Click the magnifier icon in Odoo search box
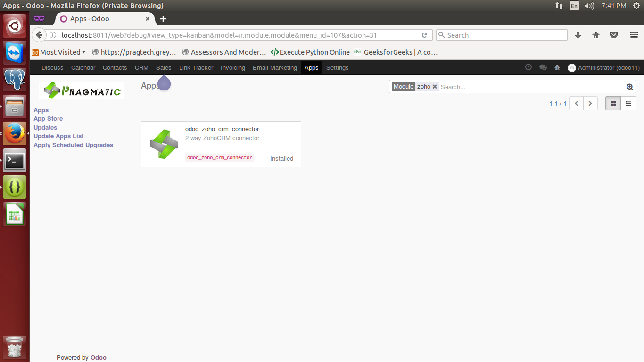The width and height of the screenshot is (644, 362). 630,87
